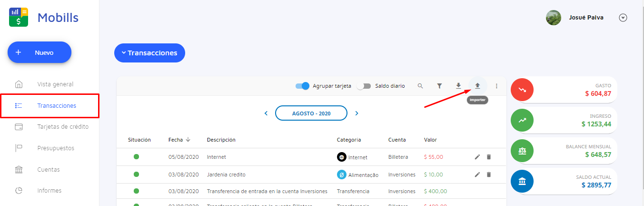Screen dimensions: 644x206
Task: Click the Nuevo button
Action: pyautogui.click(x=40, y=52)
